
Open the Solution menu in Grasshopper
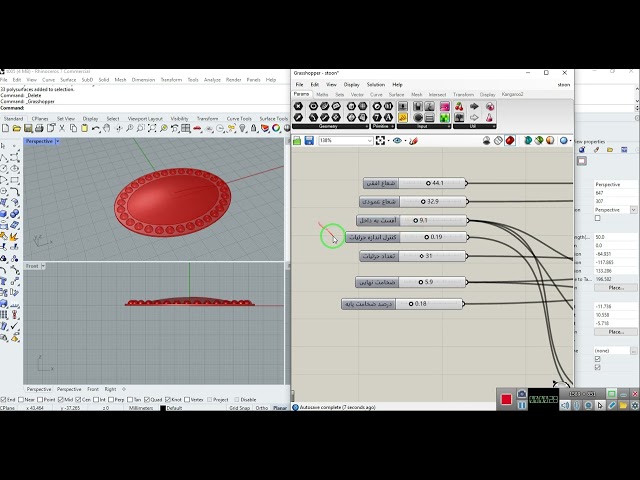pyautogui.click(x=376, y=84)
